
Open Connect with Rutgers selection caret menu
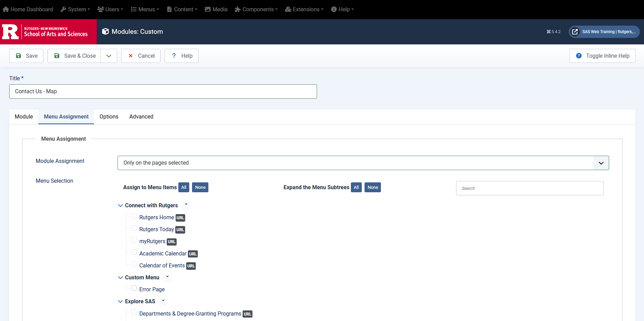coord(186,205)
